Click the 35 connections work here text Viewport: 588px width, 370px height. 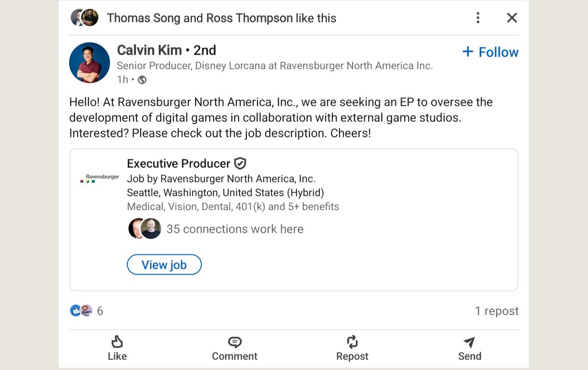235,229
